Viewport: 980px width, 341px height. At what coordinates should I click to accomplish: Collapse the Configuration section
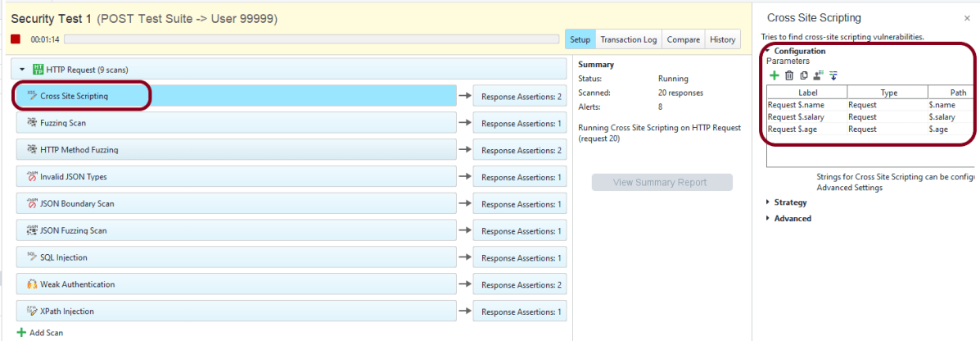(768, 51)
